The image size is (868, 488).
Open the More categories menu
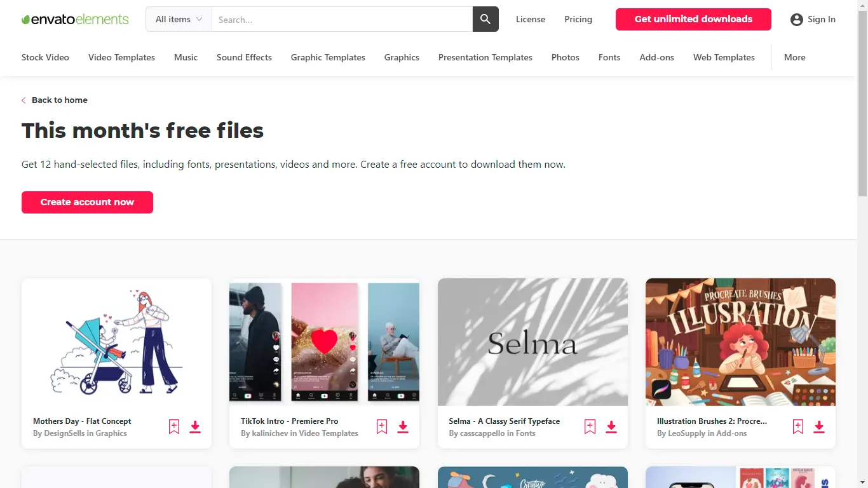tap(795, 57)
